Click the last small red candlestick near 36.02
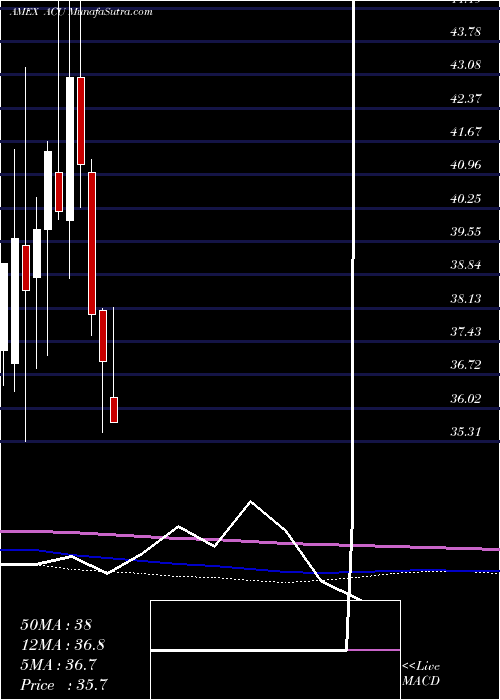This screenshot has width=500, height=700. [114, 410]
